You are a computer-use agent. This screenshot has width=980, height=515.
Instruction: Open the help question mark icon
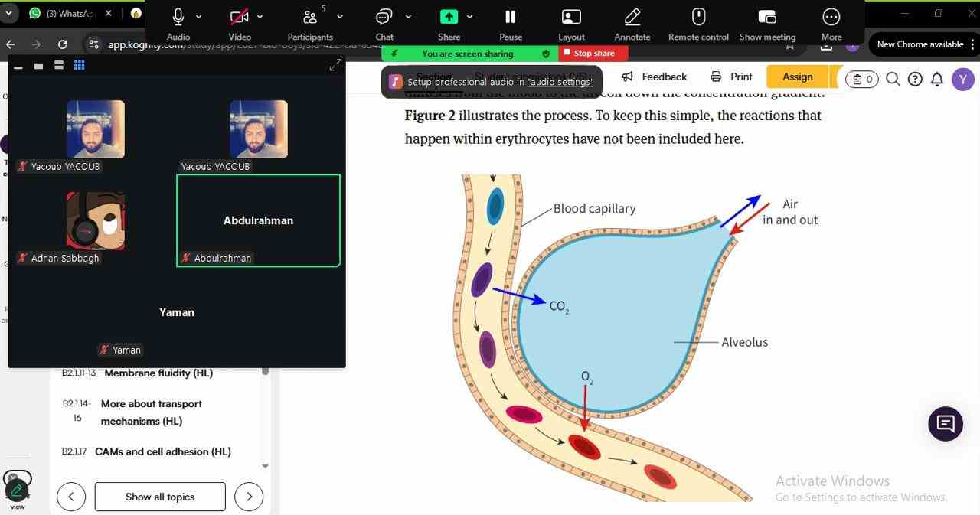pyautogui.click(x=915, y=79)
